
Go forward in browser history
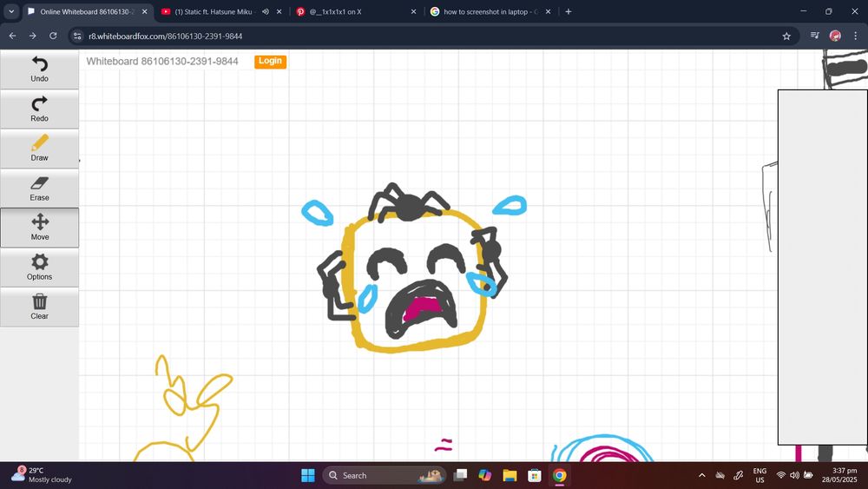33,36
